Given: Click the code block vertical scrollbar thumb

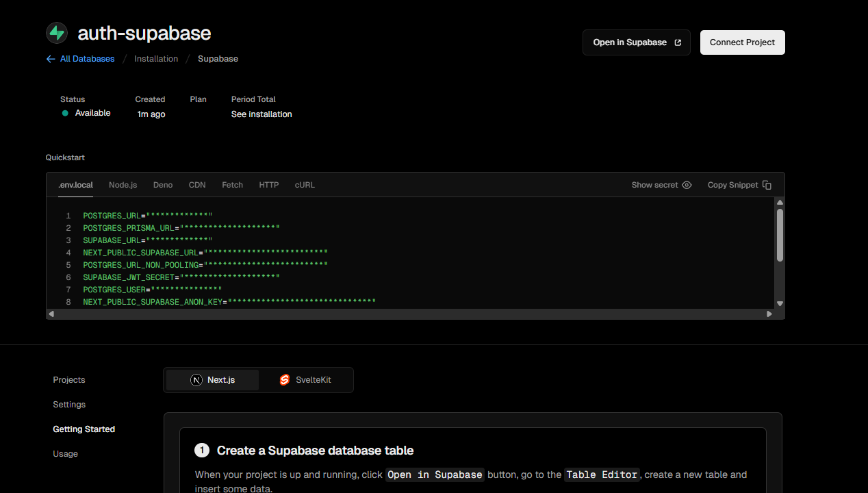Looking at the screenshot, I should pos(780,235).
